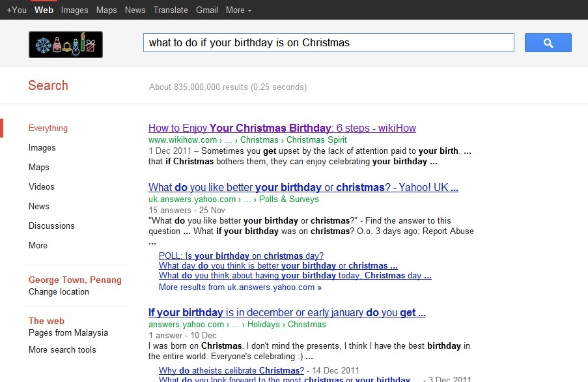
Task: Open More results from uk.answers.yahoo.com
Action: pyautogui.click(x=240, y=287)
